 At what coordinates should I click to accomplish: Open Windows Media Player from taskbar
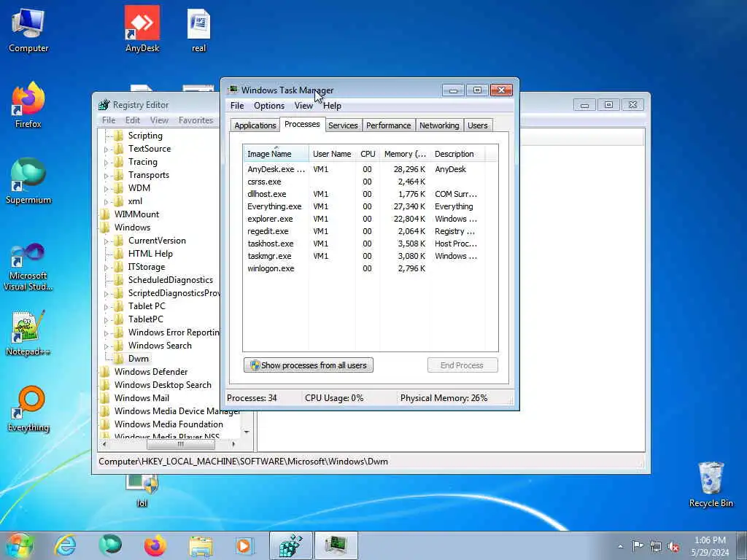[245, 545]
